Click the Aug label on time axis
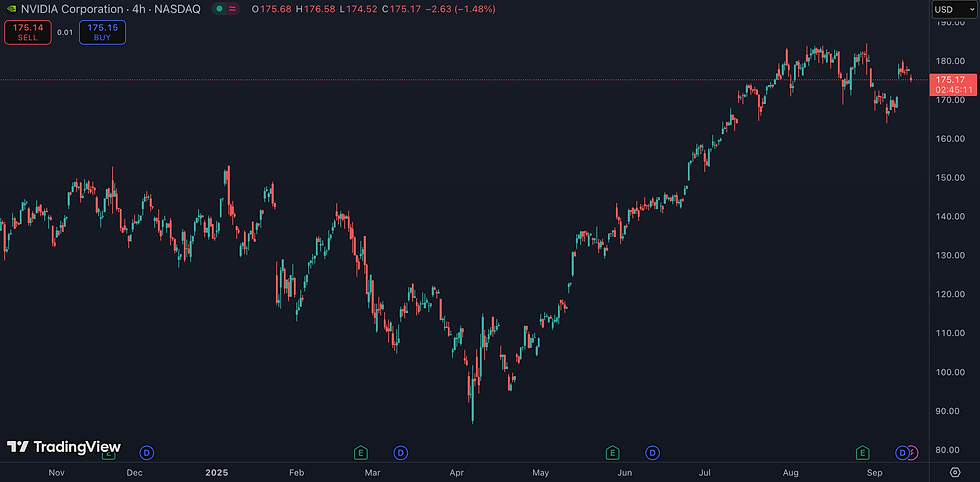The image size is (980, 482). pos(791,473)
